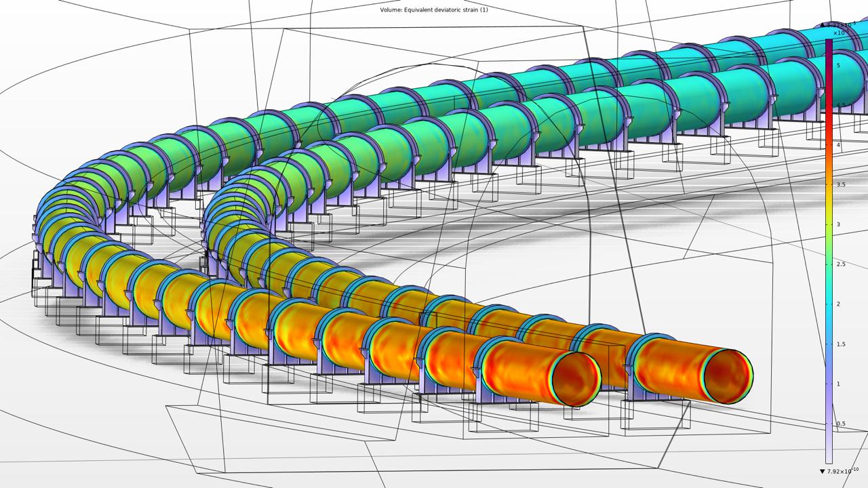
Task: Click the legend tick label 4
Action: click(x=838, y=145)
